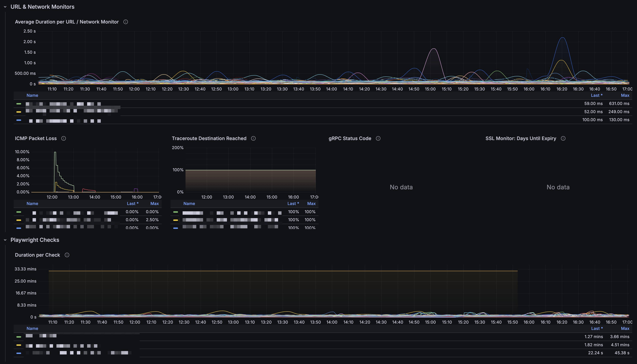Select the 22.24 s last value
The height and width of the screenshot is (364, 637).
point(595,353)
